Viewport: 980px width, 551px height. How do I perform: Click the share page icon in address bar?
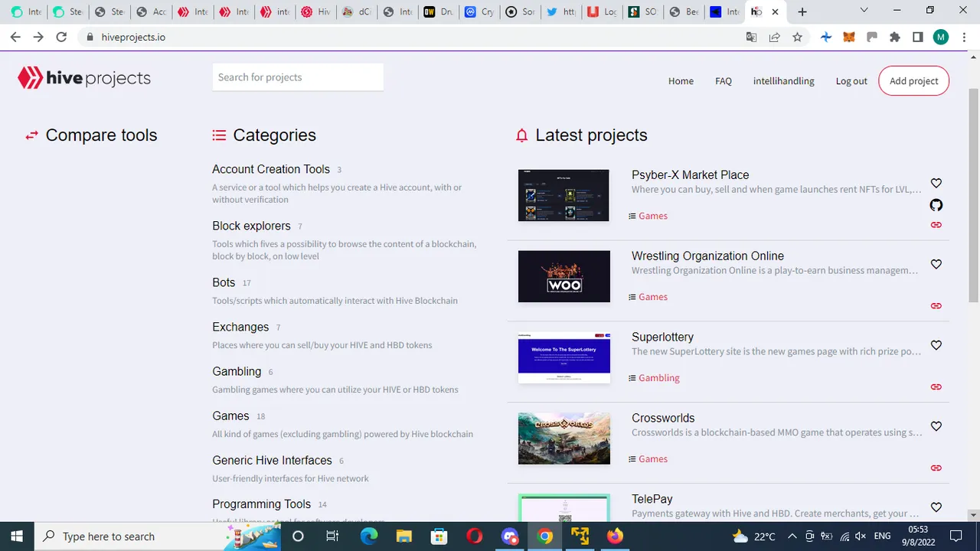pos(775,37)
